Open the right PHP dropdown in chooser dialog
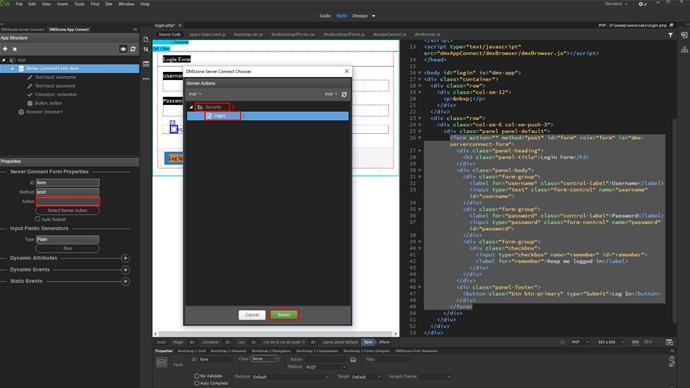 [x=331, y=94]
